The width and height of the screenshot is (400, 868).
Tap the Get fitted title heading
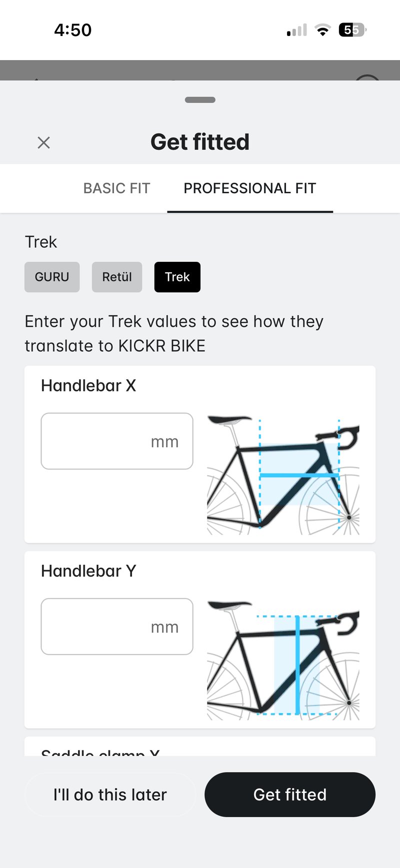(x=200, y=142)
